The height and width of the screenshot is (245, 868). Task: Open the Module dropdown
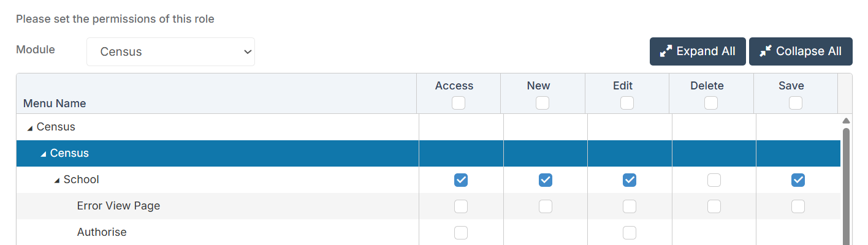coord(170,51)
